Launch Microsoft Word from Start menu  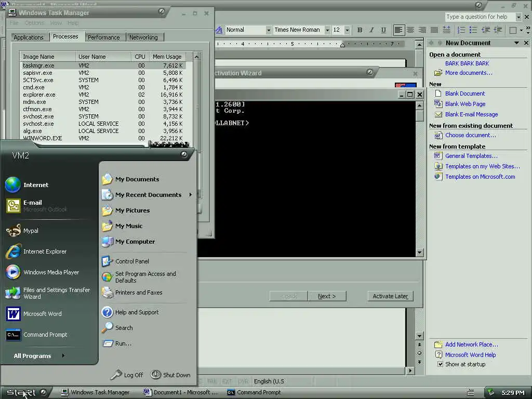(x=34, y=314)
